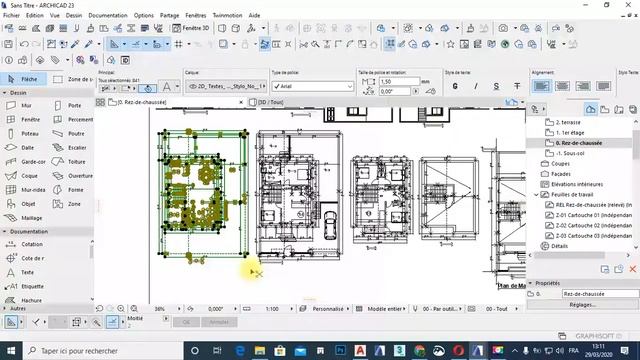Viewport: 640px width, 360px height.
Task: Click the Save icon in toolbar
Action: [8, 44]
